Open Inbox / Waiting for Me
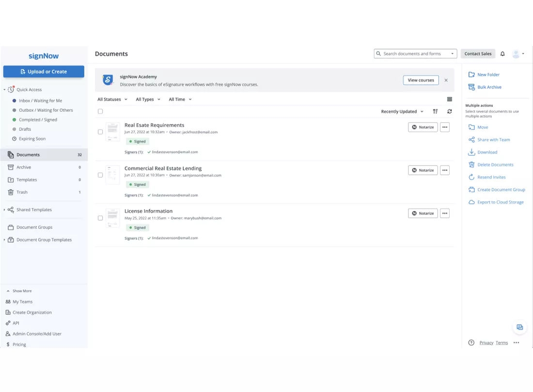The height and width of the screenshot is (392, 533). pyautogui.click(x=40, y=101)
